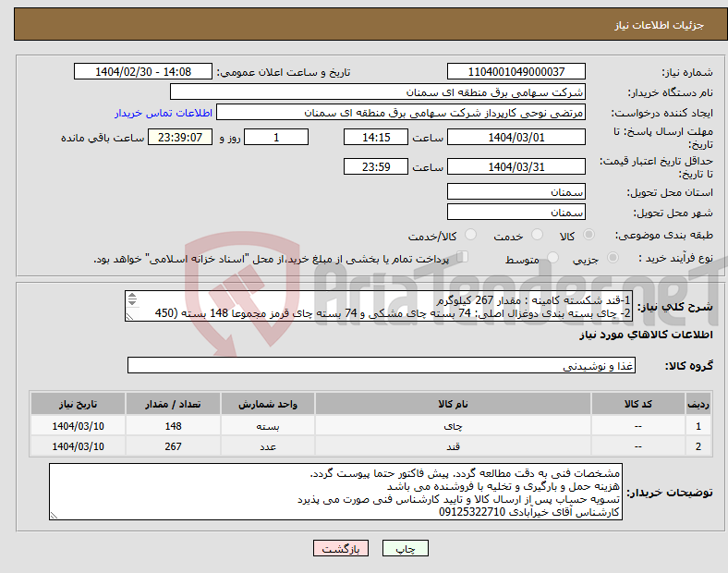Image resolution: width=728 pixels, height=573 pixels.
Task: Toggle the Islamic treasury payment checkbox
Action: pos(463,257)
